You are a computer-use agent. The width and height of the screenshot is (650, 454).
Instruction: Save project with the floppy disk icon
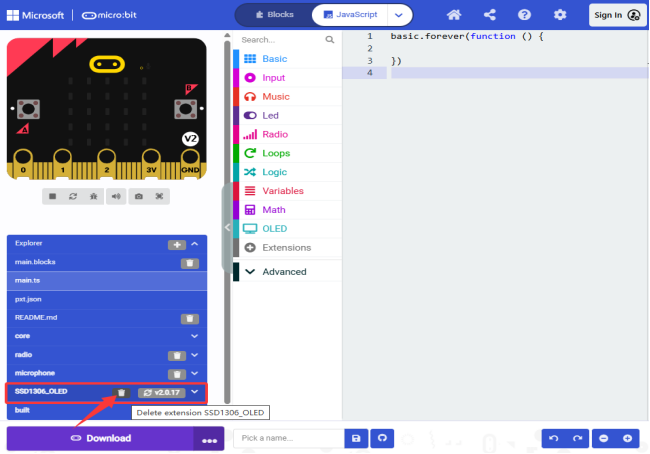(x=356, y=438)
